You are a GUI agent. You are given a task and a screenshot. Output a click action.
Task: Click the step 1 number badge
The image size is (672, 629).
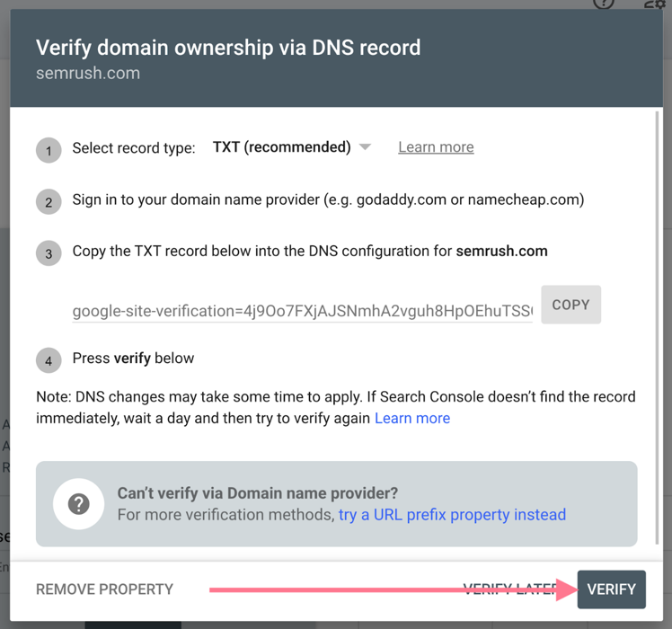(49, 150)
